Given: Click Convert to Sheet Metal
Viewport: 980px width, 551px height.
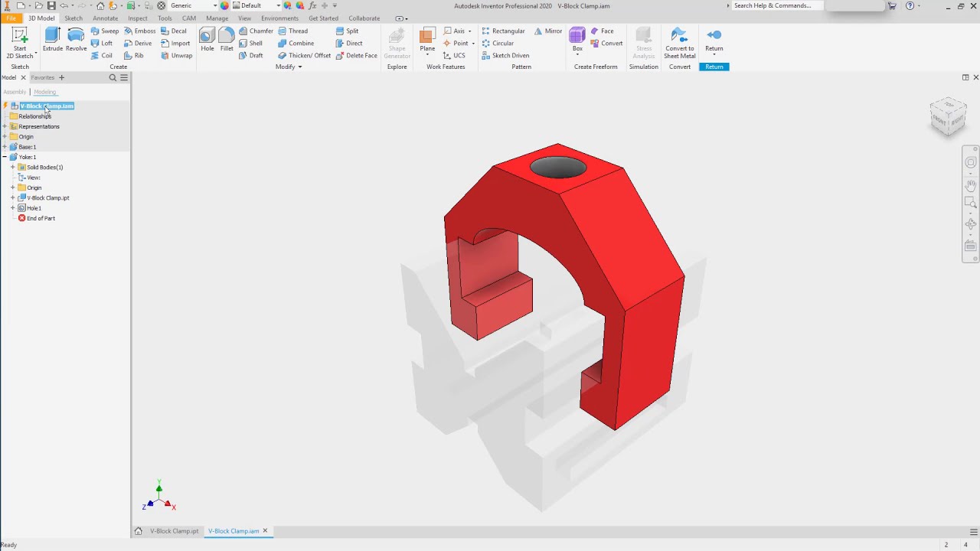Looking at the screenshot, I should [680, 43].
